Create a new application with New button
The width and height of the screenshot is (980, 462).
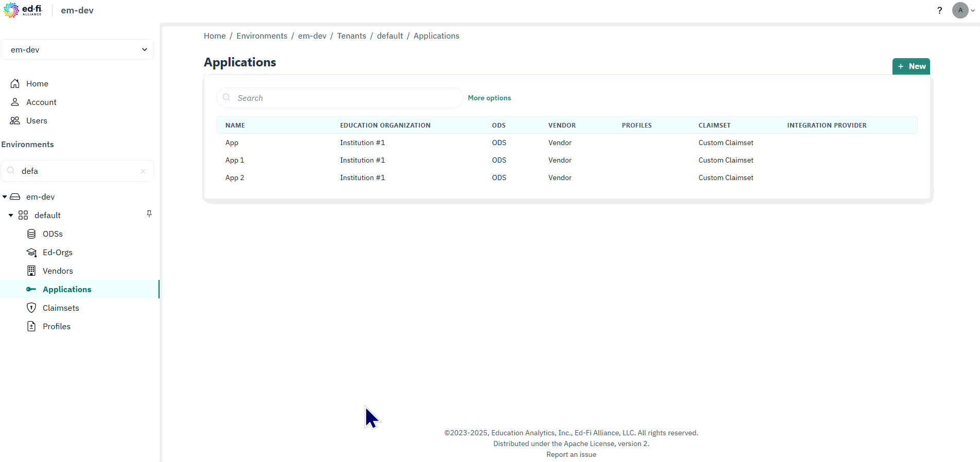[911, 66]
